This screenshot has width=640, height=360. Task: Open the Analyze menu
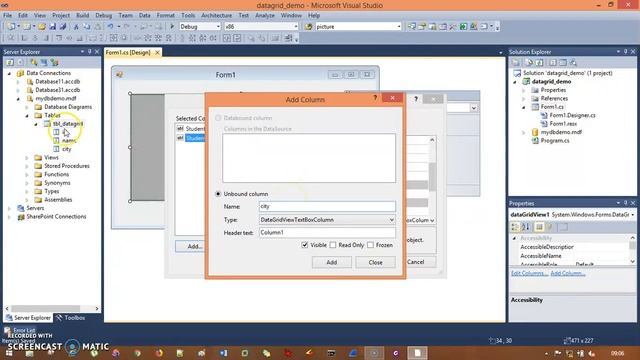point(265,16)
